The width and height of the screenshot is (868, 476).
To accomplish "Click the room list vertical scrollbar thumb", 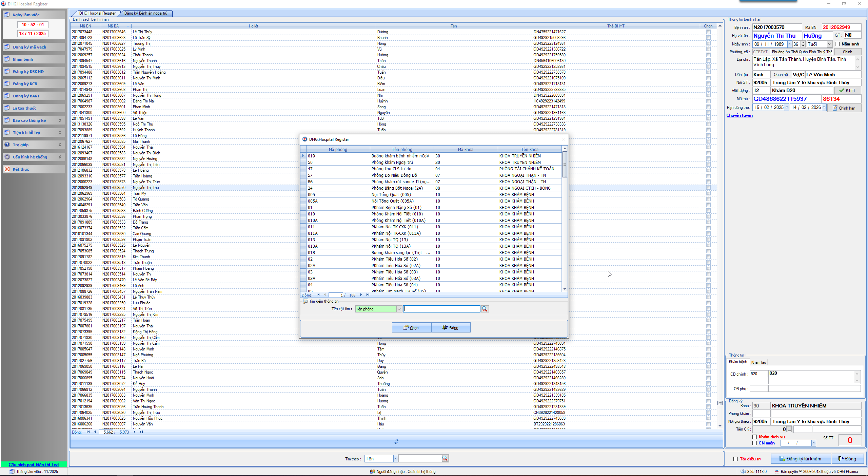I will [565, 164].
